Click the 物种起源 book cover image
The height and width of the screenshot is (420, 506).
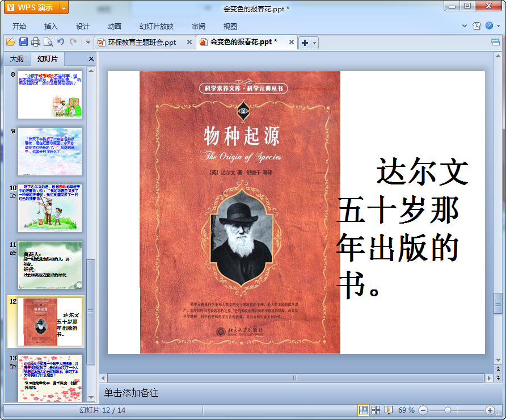pyautogui.click(x=240, y=212)
